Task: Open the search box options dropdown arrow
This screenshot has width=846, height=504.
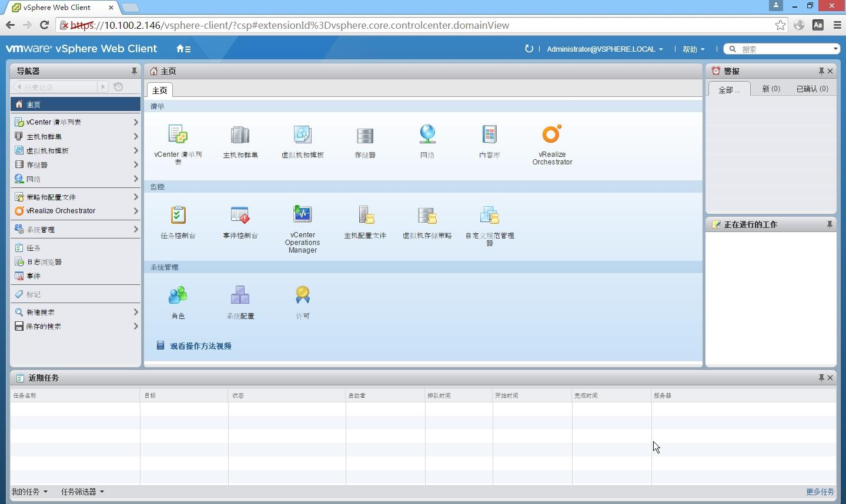Action: tap(835, 49)
